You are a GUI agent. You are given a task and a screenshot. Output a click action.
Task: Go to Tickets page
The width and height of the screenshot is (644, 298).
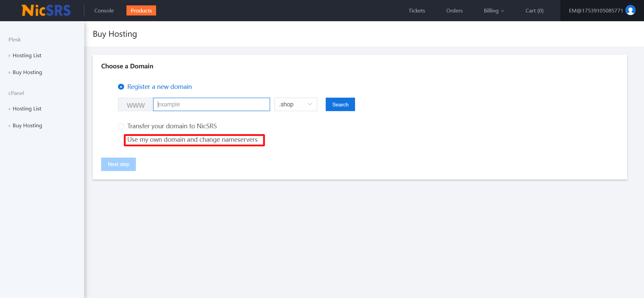coord(417,11)
